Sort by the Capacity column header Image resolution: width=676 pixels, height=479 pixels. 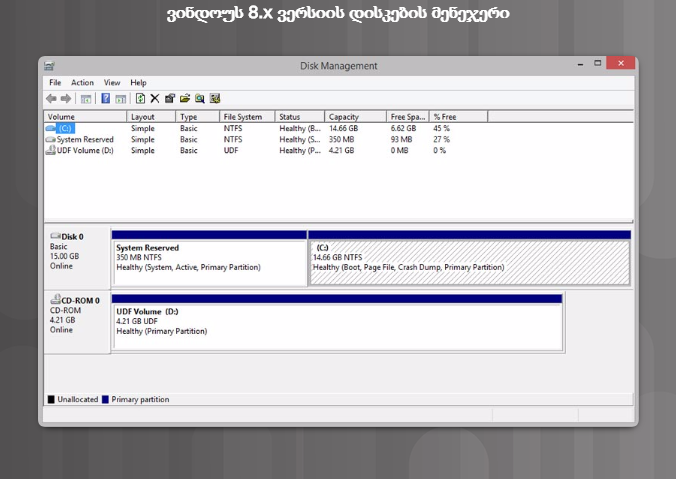(355, 117)
